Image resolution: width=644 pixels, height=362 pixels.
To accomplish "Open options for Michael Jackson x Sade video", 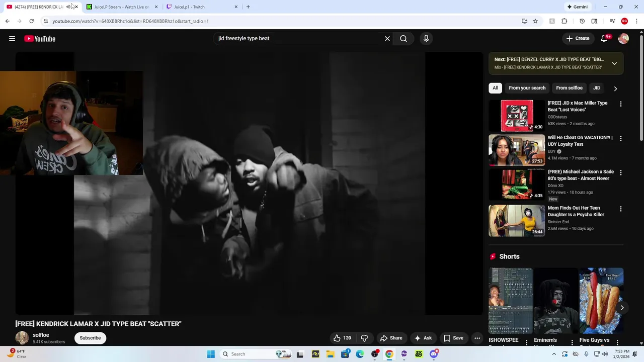I will pos(620,172).
